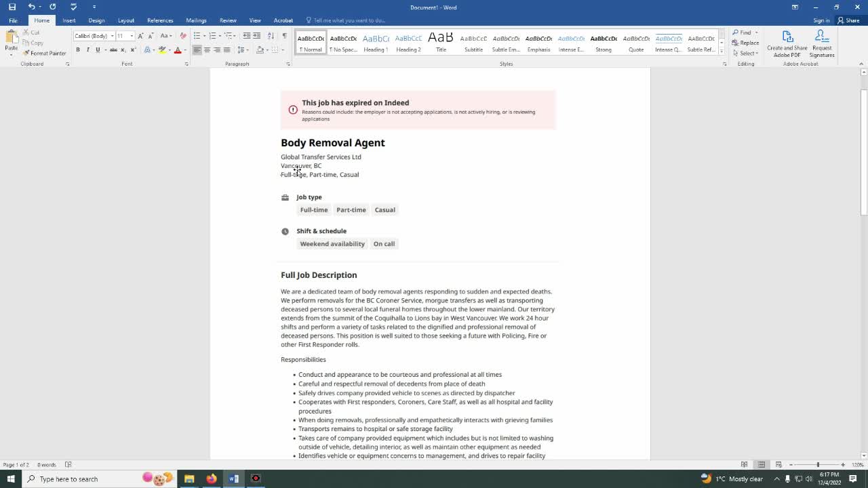The image size is (868, 488).
Task: Click the red font color swatch button
Action: (178, 50)
